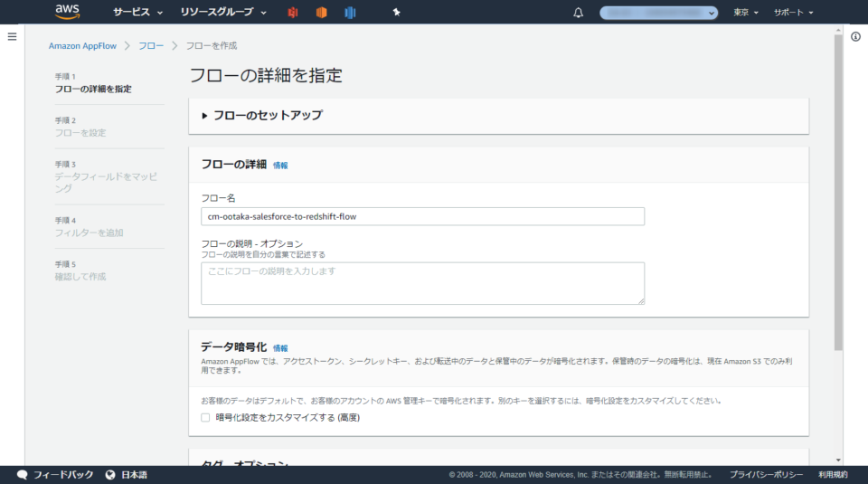Click the scrollbar up arrow
Viewport: 868px width, 484px height.
[x=838, y=30]
